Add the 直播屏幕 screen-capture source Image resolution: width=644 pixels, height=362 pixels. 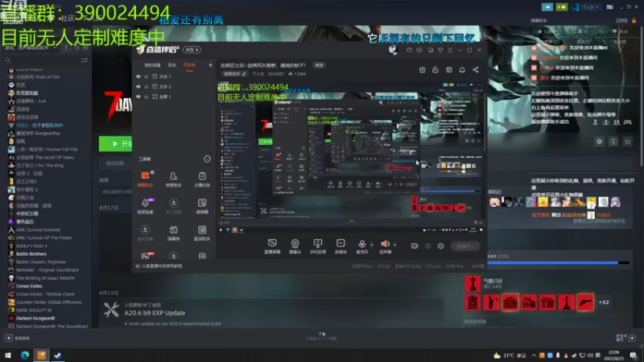(272, 246)
